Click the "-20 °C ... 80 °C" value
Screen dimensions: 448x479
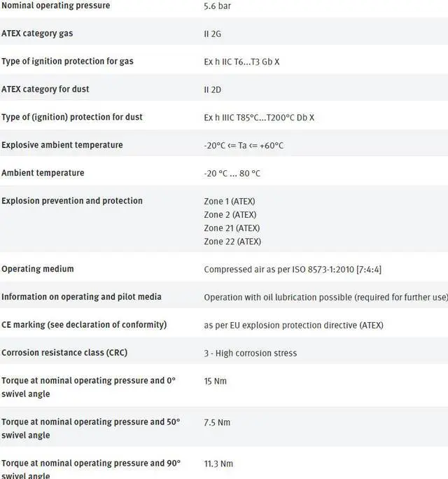(x=232, y=174)
